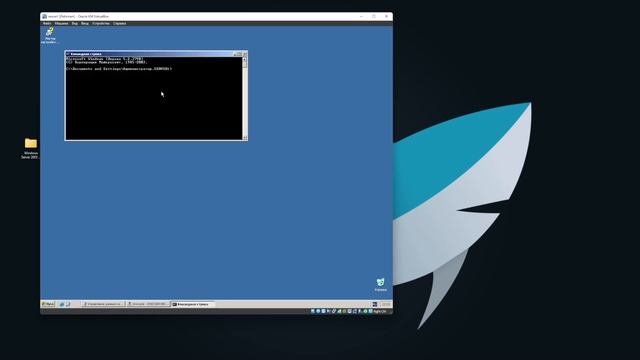Minimize the VirtualBox VM window
640x360 pixels.
361,16
